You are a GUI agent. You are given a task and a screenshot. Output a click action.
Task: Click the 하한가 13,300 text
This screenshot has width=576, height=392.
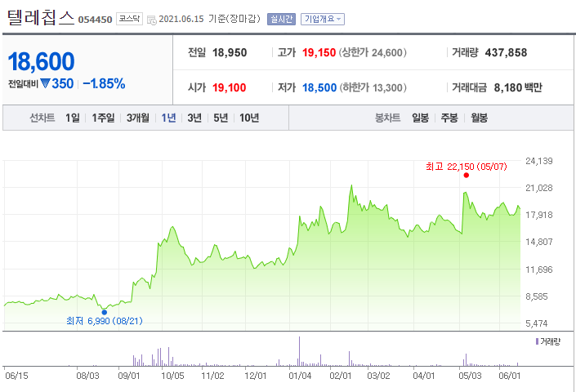[373, 87]
